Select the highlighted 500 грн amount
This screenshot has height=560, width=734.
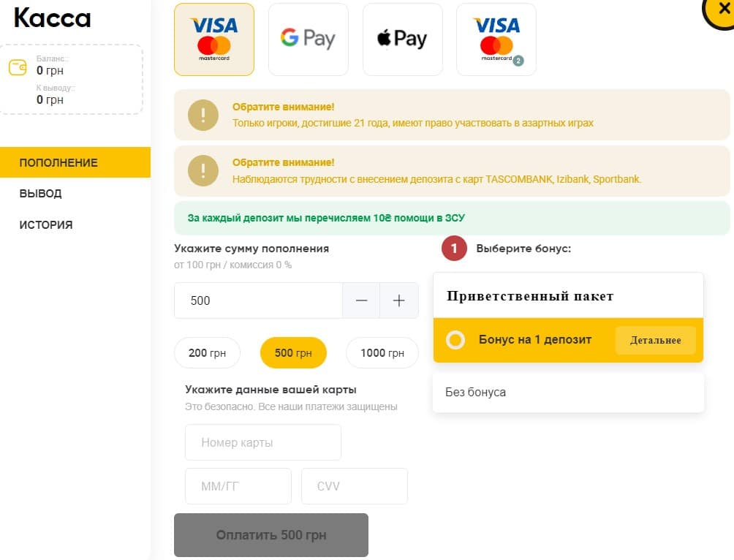pyautogui.click(x=292, y=352)
